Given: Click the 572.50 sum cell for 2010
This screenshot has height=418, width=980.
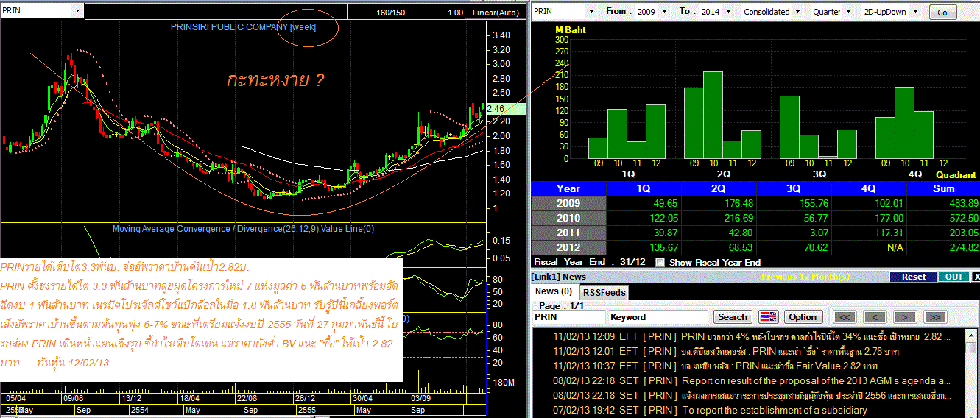Looking at the screenshot, I should click(x=943, y=218).
